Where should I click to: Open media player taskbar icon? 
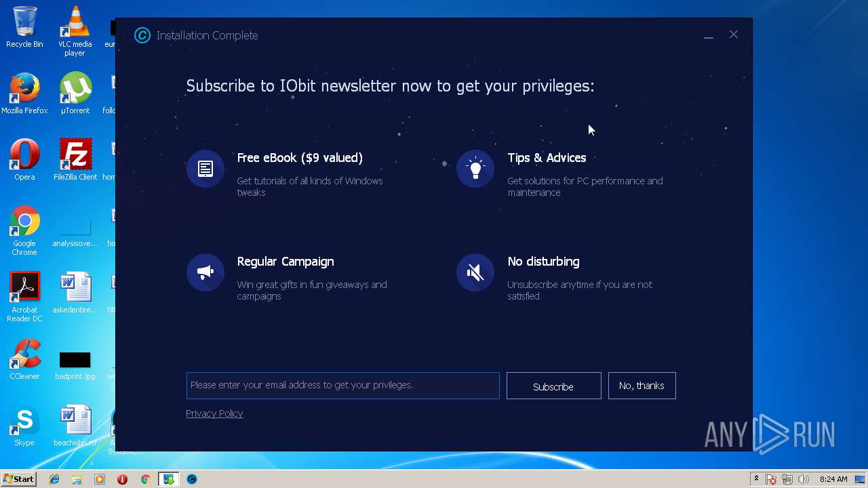pyautogui.click(x=100, y=479)
